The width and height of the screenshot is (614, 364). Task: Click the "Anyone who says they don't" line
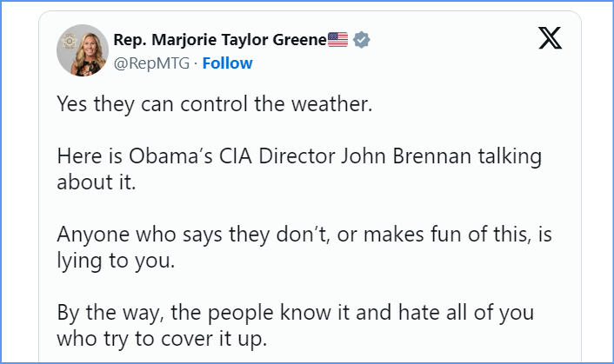[x=304, y=235]
